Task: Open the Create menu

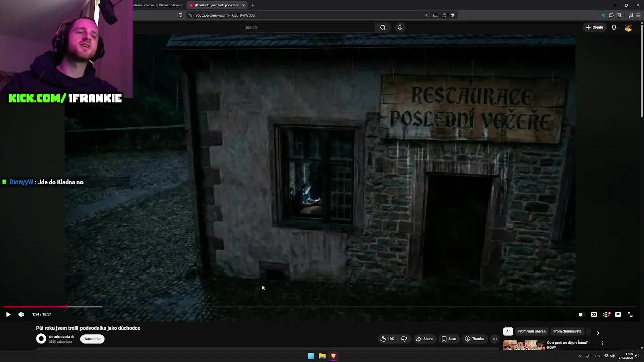Action: tap(594, 27)
